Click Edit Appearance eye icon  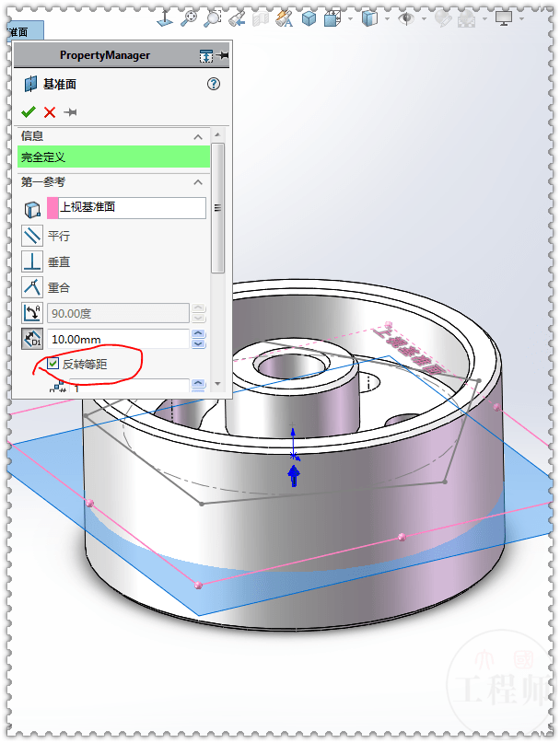(x=406, y=18)
